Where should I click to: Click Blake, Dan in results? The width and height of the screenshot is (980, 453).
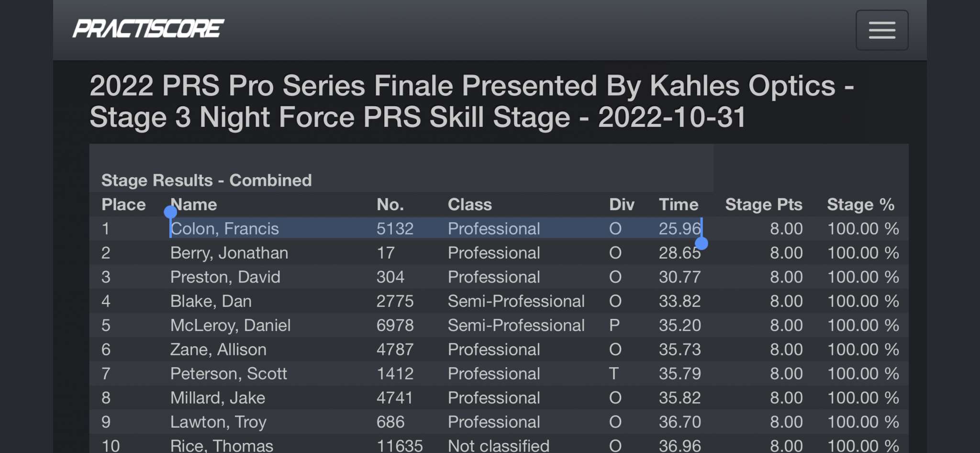click(x=211, y=301)
